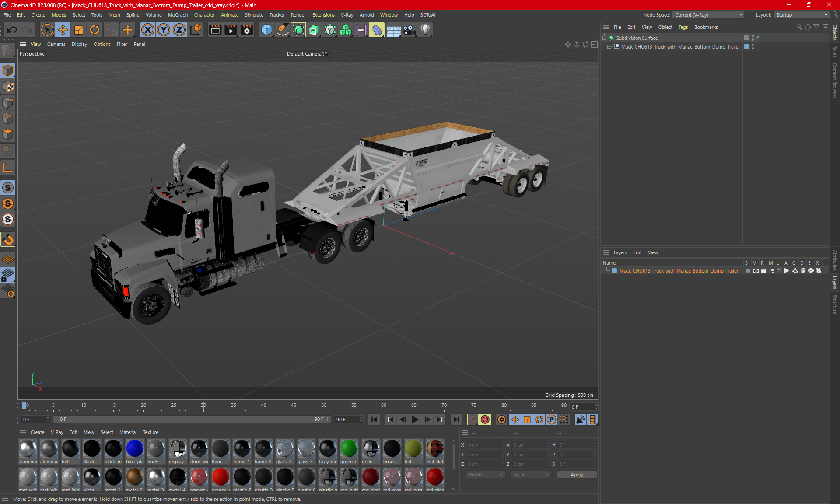Adjust the end frame 90 F stepper

[361, 420]
